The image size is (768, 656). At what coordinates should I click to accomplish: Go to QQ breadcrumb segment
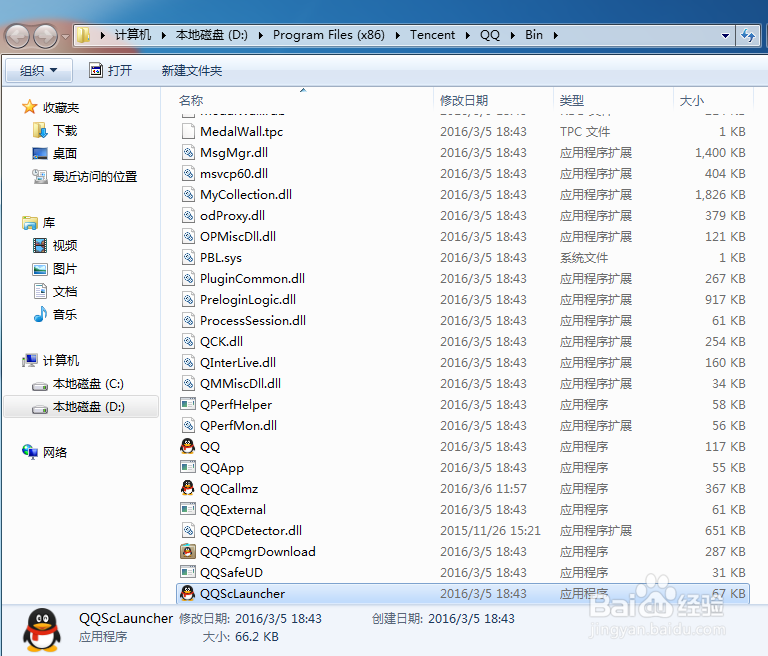click(490, 35)
